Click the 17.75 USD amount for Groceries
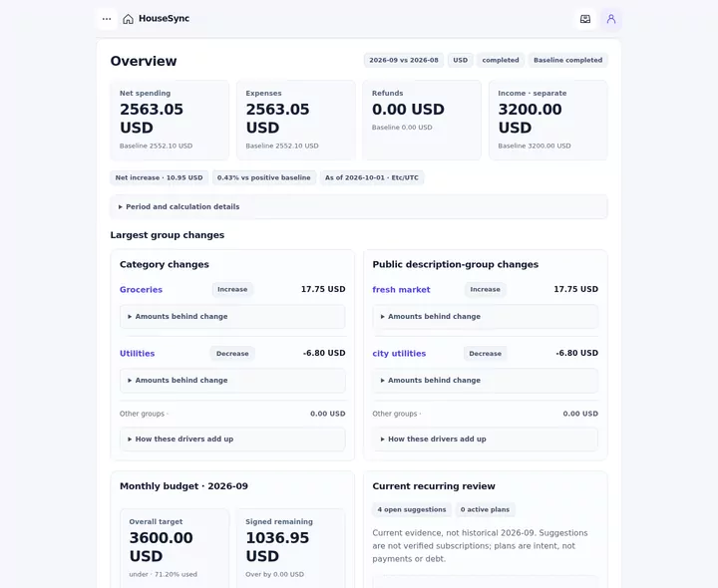Screen dimensions: 718x588 tap(323, 289)
